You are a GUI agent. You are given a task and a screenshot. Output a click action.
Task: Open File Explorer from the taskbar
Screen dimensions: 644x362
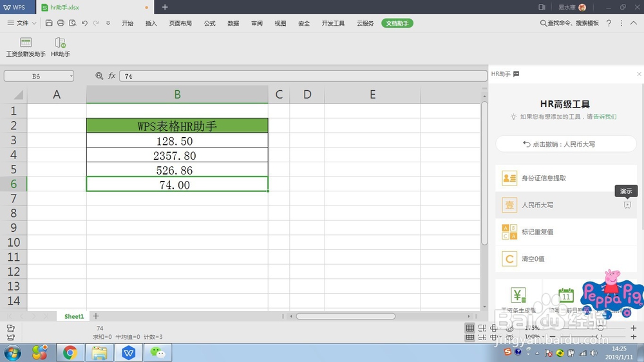tap(99, 352)
